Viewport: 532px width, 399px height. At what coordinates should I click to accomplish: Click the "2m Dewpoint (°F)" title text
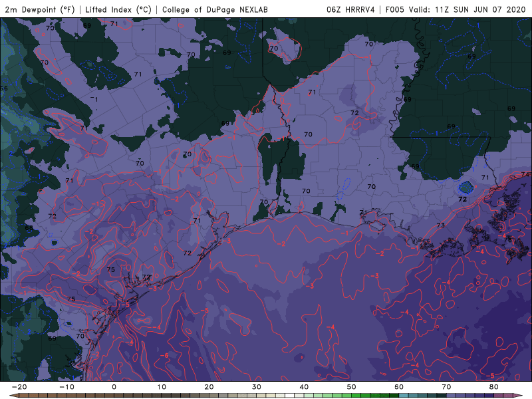(x=40, y=9)
